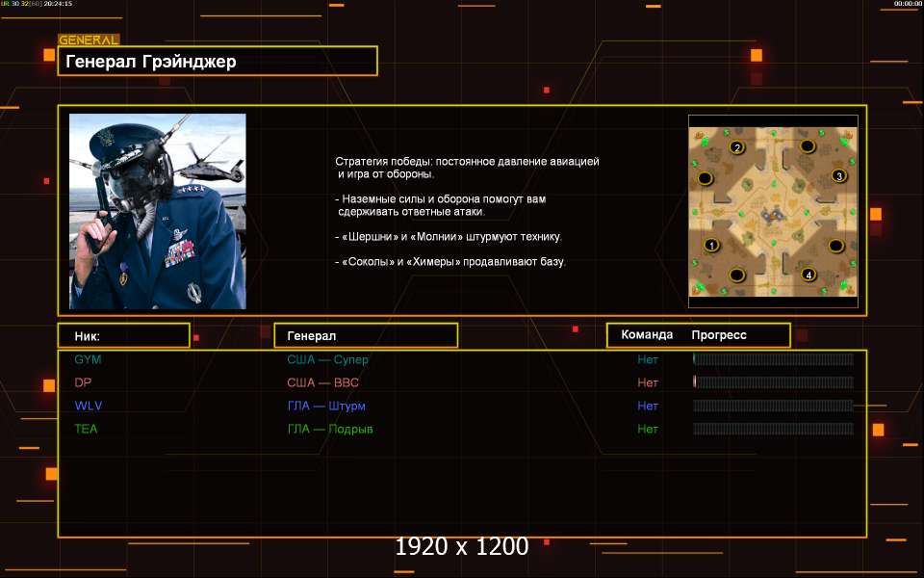This screenshot has width=924, height=578.
Task: Click the GYM loading progress bar
Action: coord(773,359)
